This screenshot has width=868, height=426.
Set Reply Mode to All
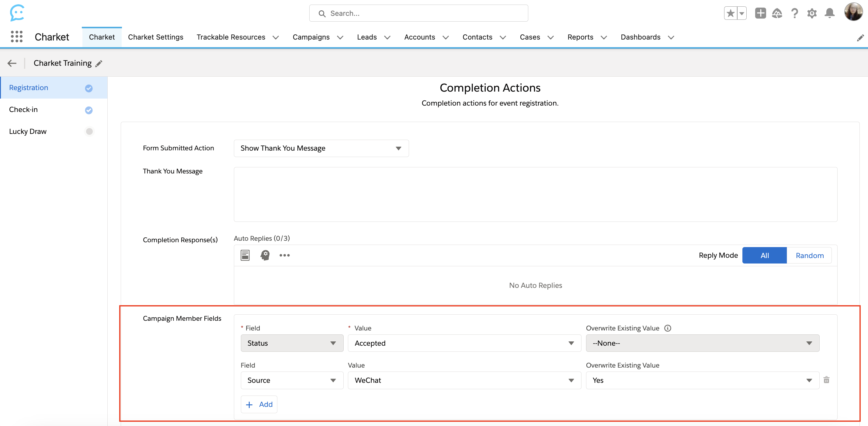click(x=764, y=255)
